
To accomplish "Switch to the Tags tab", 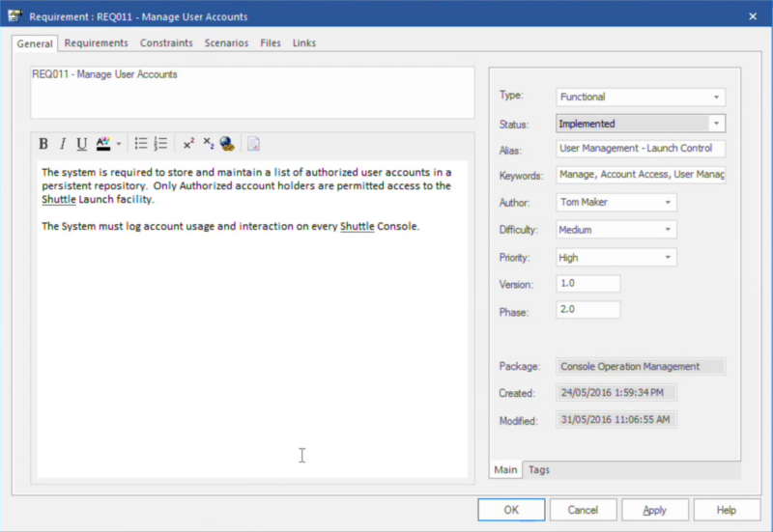I will (539, 470).
